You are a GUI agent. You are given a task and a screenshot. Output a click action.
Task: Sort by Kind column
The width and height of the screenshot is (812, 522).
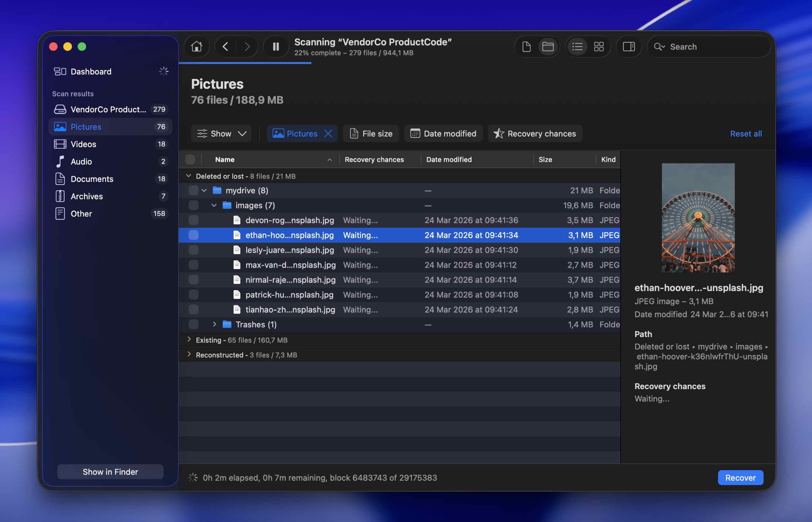(608, 159)
